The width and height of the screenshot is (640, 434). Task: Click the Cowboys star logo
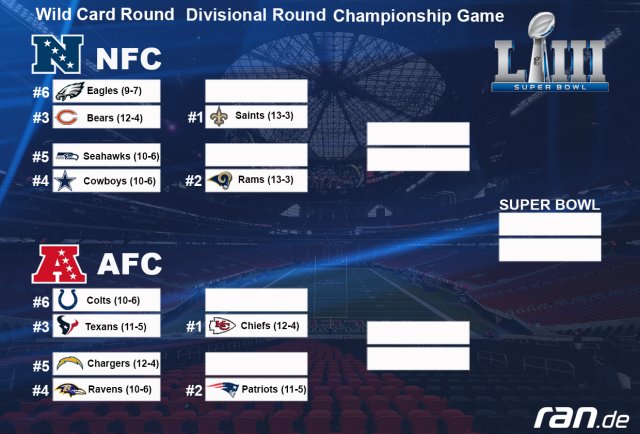[x=65, y=181]
